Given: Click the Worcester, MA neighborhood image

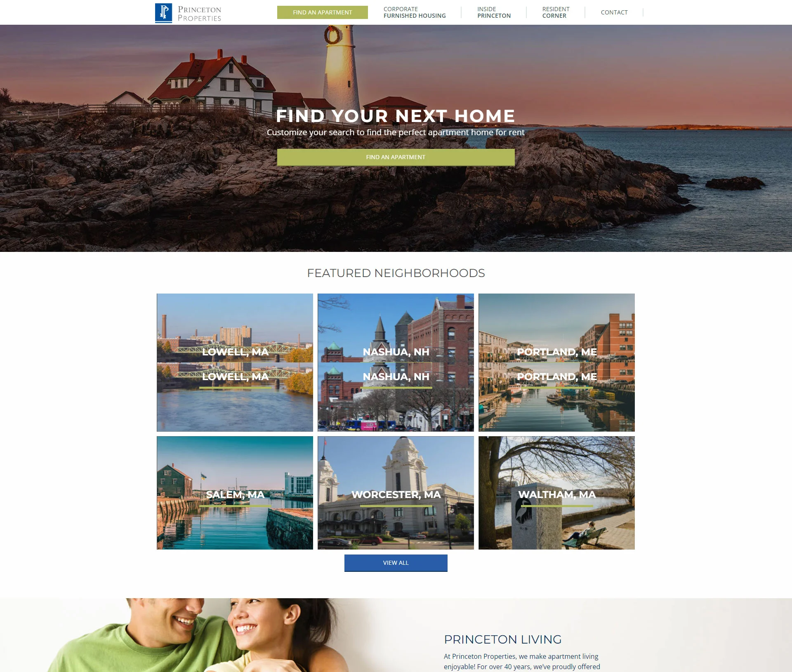Looking at the screenshot, I should coord(396,492).
